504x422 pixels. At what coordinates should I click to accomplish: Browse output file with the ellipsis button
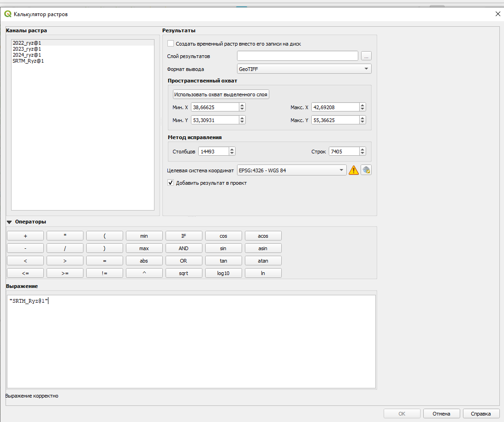(x=366, y=56)
